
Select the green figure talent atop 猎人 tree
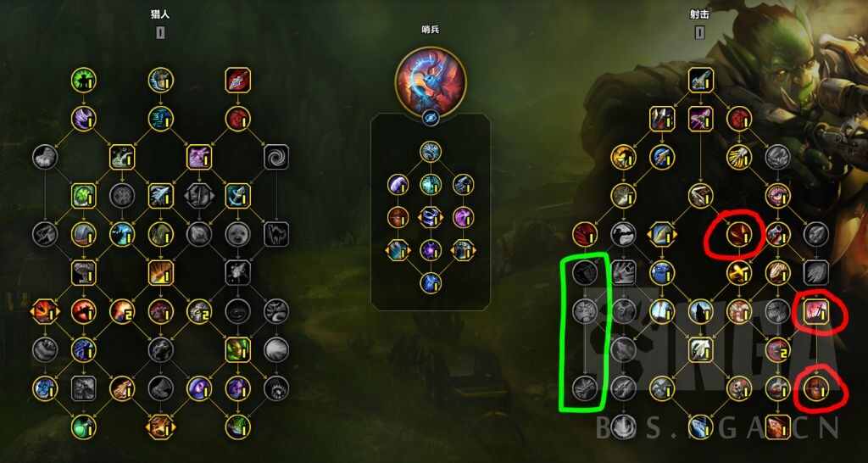[x=84, y=81]
